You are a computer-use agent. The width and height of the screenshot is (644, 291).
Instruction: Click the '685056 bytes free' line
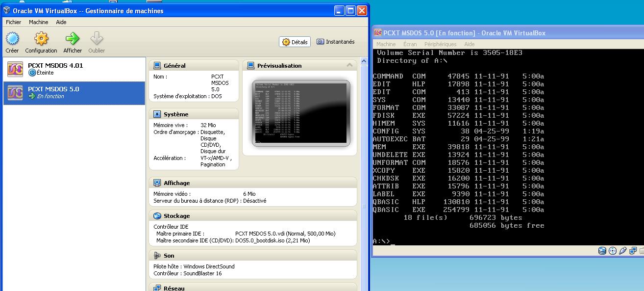pyautogui.click(x=507, y=225)
